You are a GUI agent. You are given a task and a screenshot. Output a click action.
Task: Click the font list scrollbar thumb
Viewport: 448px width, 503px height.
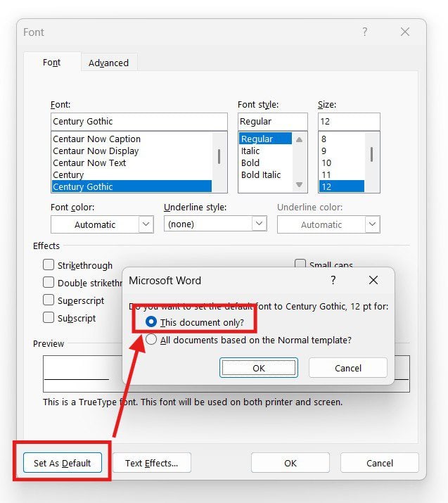coord(219,157)
